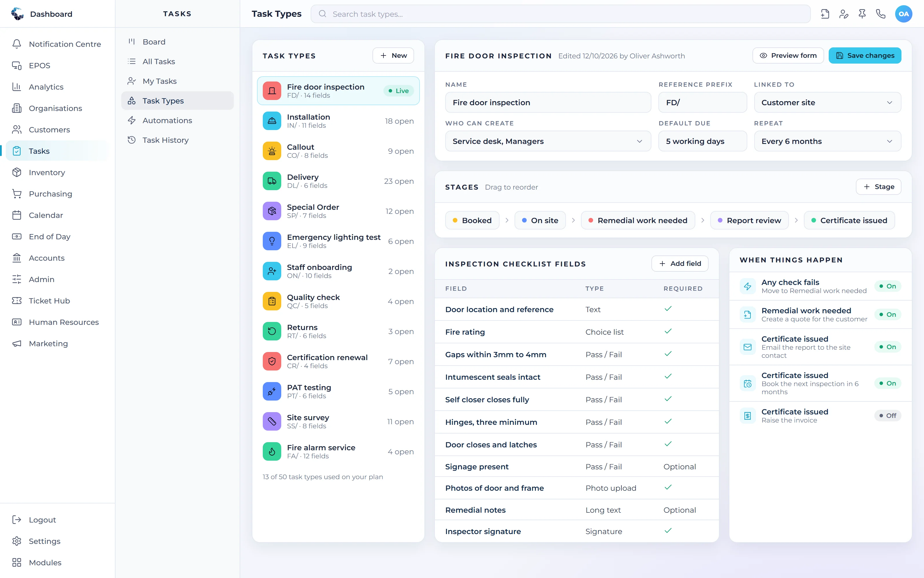The width and height of the screenshot is (924, 578).
Task: Click the Preview form button
Action: 788,55
